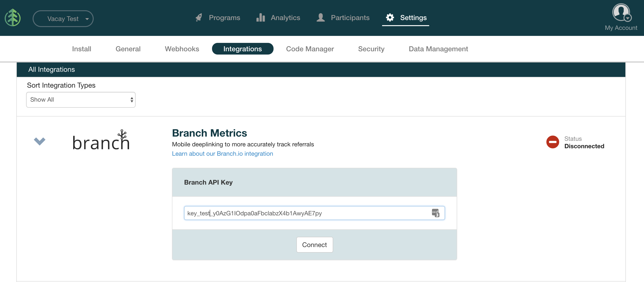Open the Vacay Test tenant dropdown
This screenshot has width=644, height=282.
pyautogui.click(x=63, y=19)
